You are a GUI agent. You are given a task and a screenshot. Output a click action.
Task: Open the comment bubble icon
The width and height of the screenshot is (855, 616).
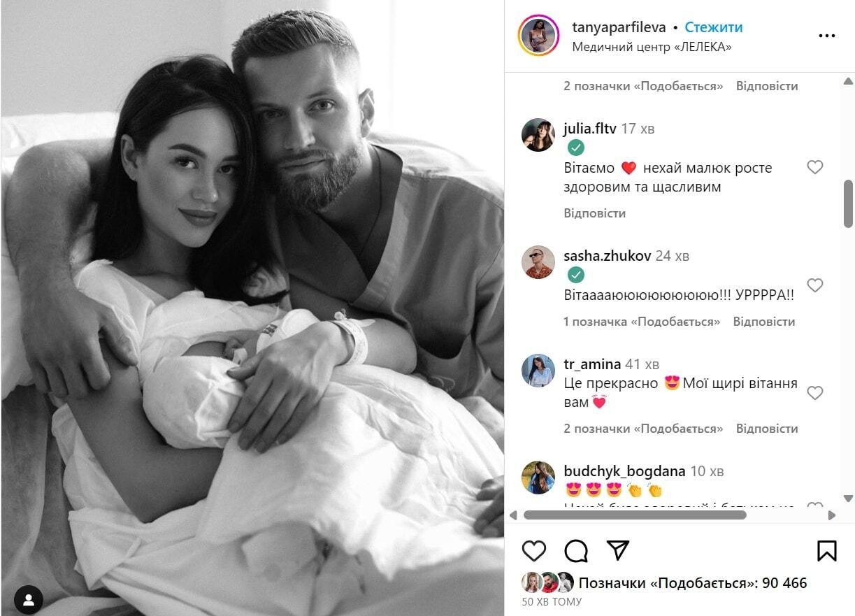click(576, 551)
